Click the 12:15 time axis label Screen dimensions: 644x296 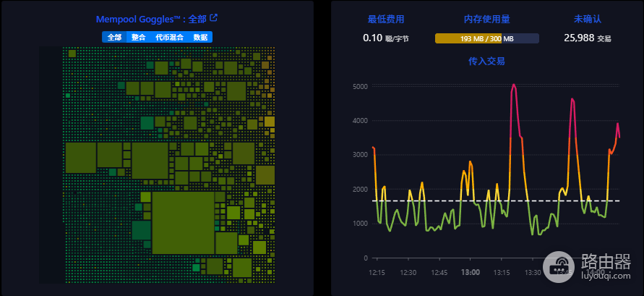point(377,272)
